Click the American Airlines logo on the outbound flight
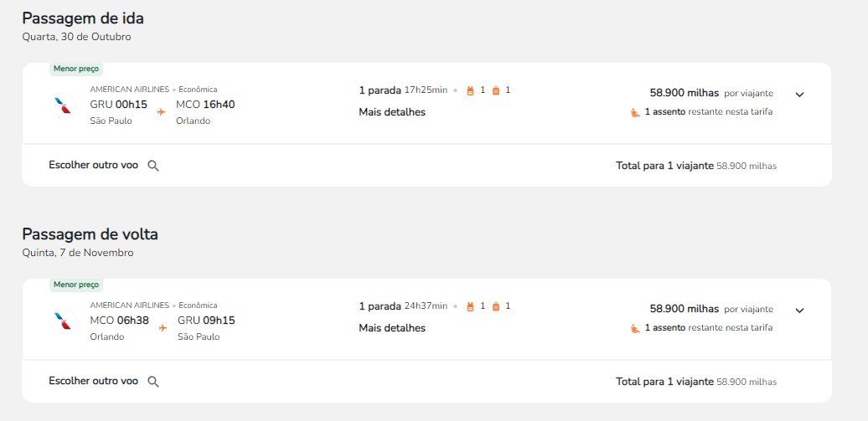This screenshot has width=868, height=421. 63,105
